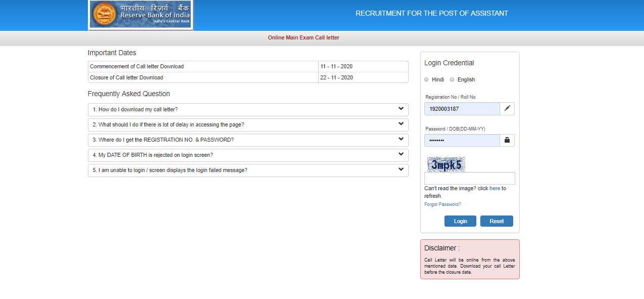Expand the FAQ about login failed message
This screenshot has height=299, width=644.
click(248, 170)
